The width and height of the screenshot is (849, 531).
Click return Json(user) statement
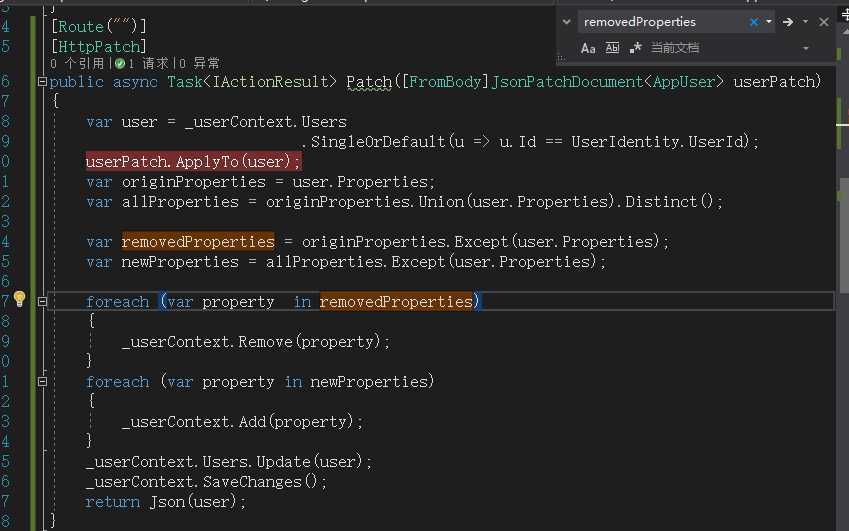pos(165,502)
